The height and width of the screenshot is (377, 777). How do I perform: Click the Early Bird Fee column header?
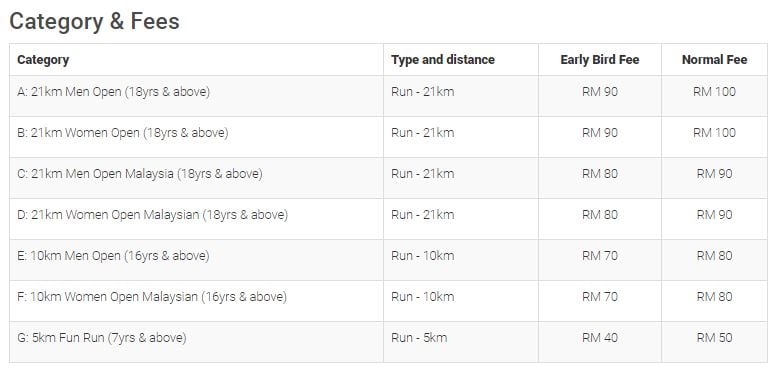[x=600, y=60]
